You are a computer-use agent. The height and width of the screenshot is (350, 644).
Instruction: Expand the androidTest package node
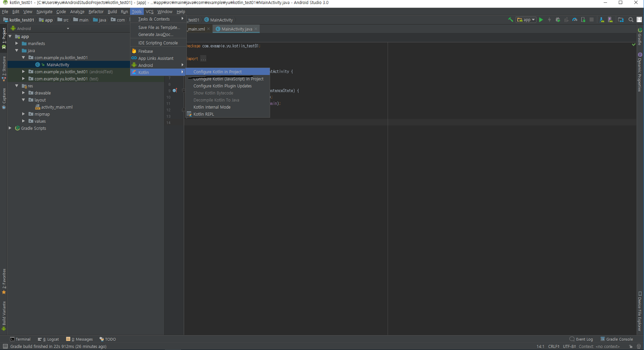pyautogui.click(x=23, y=72)
